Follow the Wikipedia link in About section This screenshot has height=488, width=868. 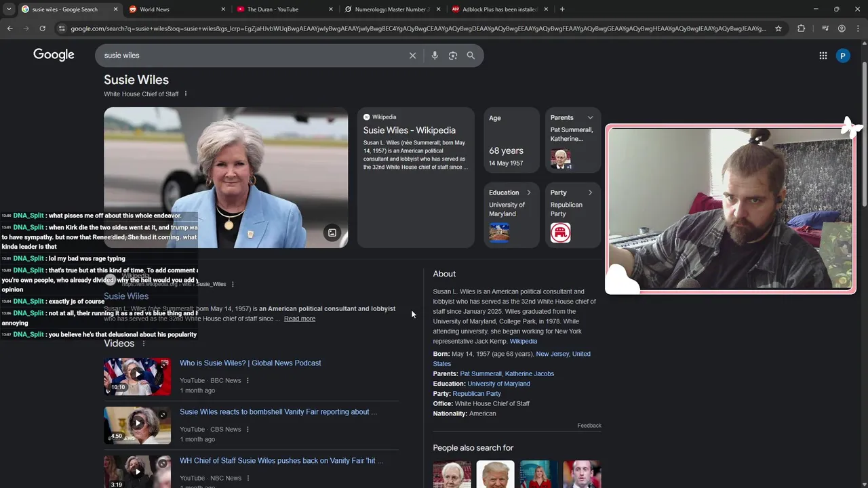pos(523,342)
